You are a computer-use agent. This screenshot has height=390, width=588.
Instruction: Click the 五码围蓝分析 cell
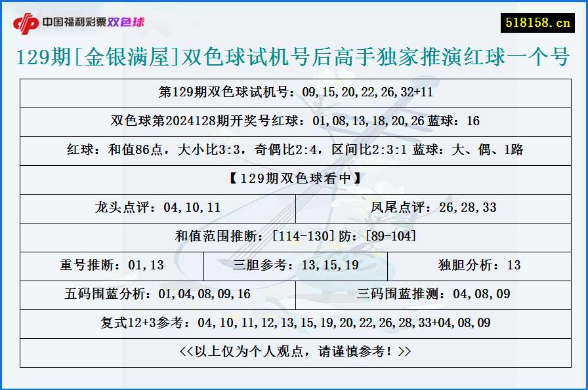coord(157,295)
